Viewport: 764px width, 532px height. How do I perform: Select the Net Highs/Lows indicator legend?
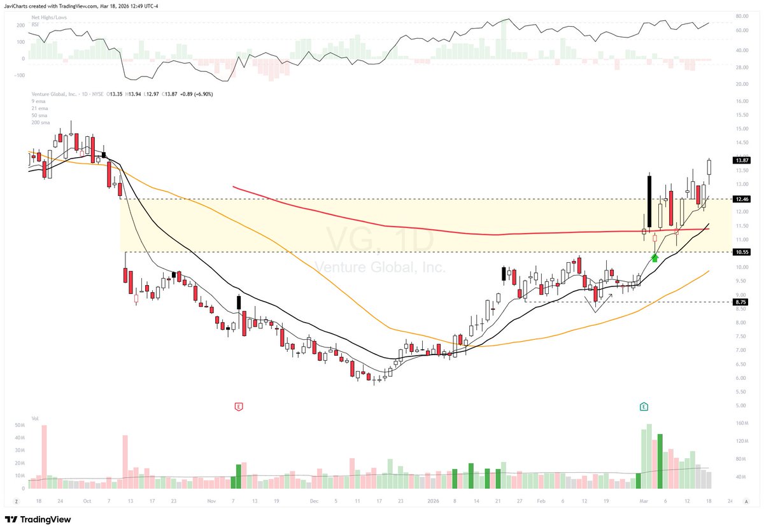(x=48, y=18)
